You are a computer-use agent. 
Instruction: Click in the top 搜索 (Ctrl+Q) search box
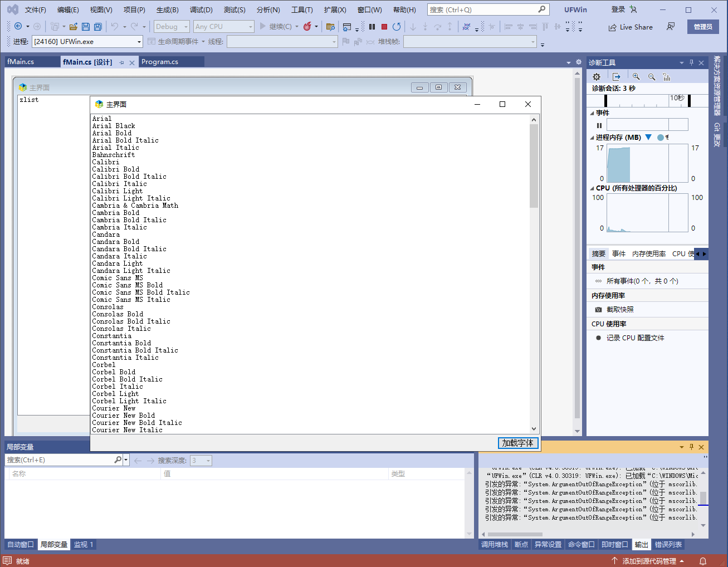click(x=488, y=9)
